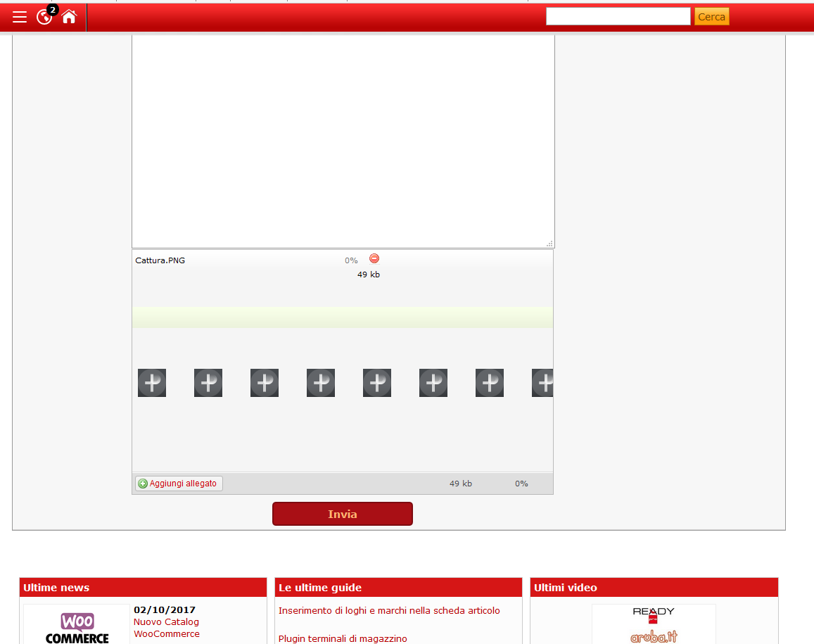The height and width of the screenshot is (644, 814).
Task: Click the 49 kb size under Cattura.PNG
Action: click(x=369, y=274)
